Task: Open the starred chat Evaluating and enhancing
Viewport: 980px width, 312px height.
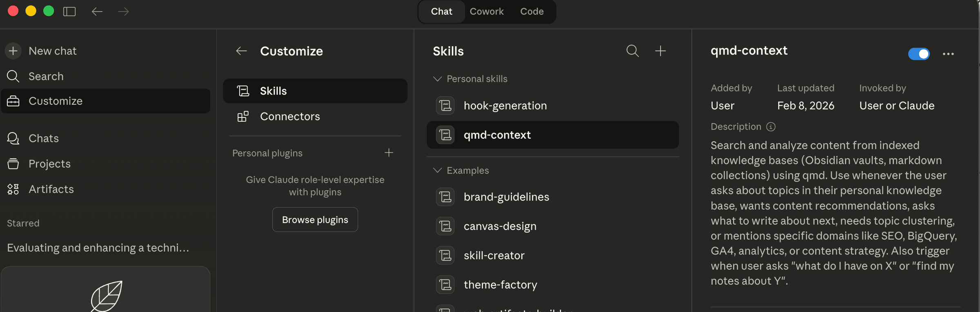Action: tap(98, 248)
